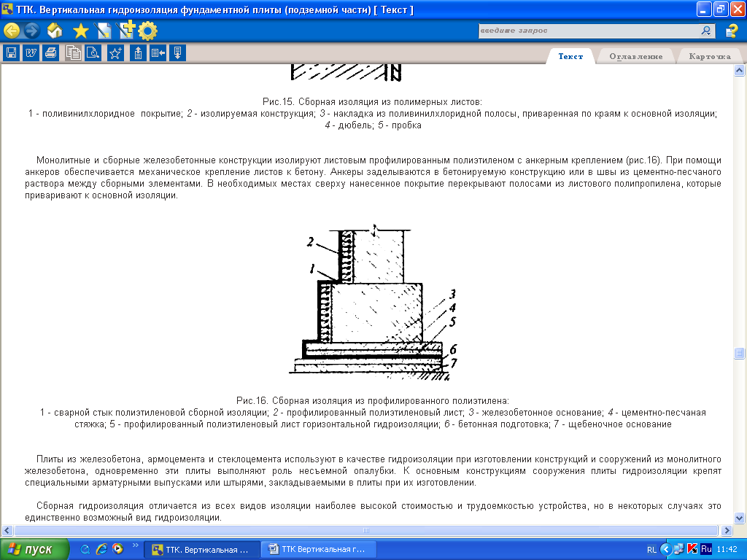The image size is (747, 560).
Task: Click taskbar clock 11:42
Action: coord(727,550)
